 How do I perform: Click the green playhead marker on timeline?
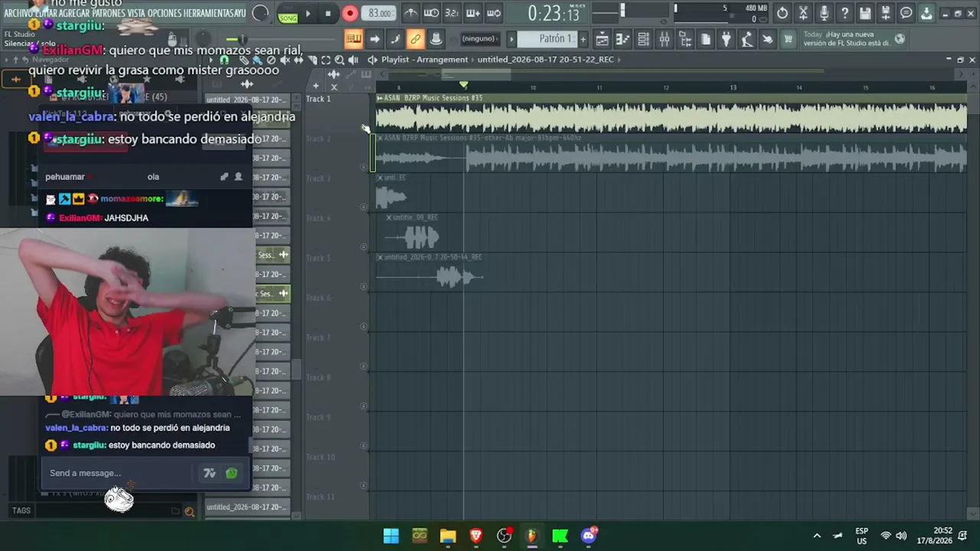tap(463, 85)
